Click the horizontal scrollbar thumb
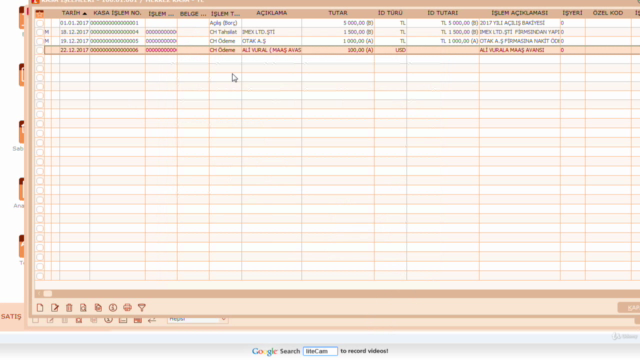Viewport: 640px width, 360px height. [48, 293]
